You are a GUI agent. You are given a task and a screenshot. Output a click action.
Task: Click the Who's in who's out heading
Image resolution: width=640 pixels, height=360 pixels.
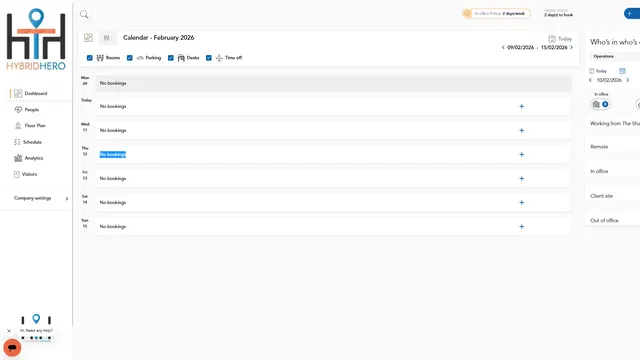click(x=615, y=42)
